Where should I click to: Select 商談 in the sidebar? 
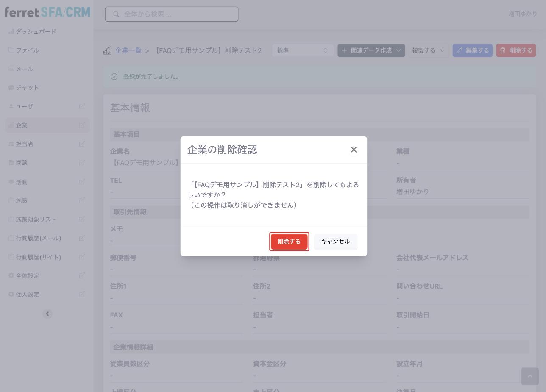click(22, 162)
